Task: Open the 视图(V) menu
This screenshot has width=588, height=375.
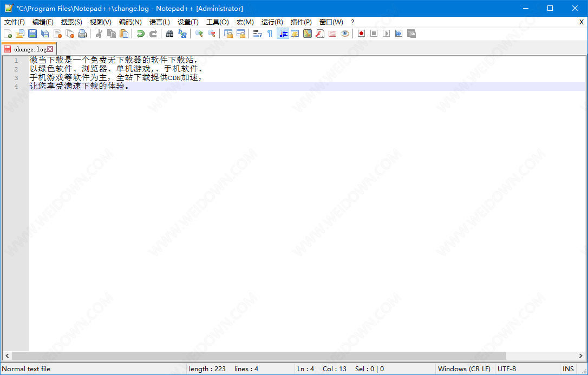Action: tap(101, 22)
